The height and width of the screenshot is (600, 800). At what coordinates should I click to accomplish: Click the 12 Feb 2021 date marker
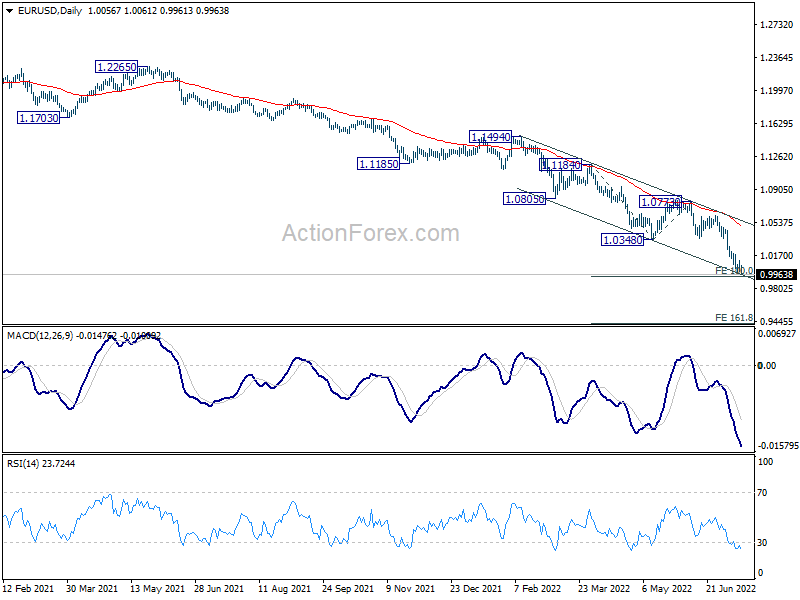pyautogui.click(x=28, y=588)
